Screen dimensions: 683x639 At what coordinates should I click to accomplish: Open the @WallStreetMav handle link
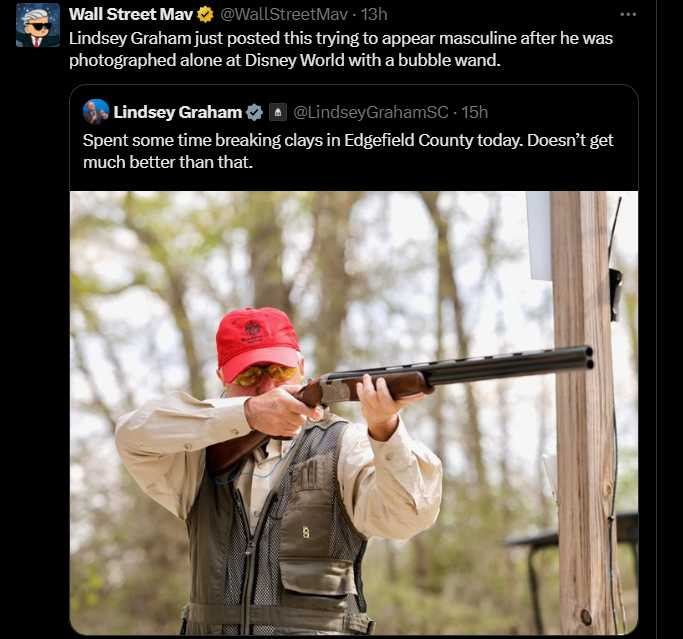(284, 14)
